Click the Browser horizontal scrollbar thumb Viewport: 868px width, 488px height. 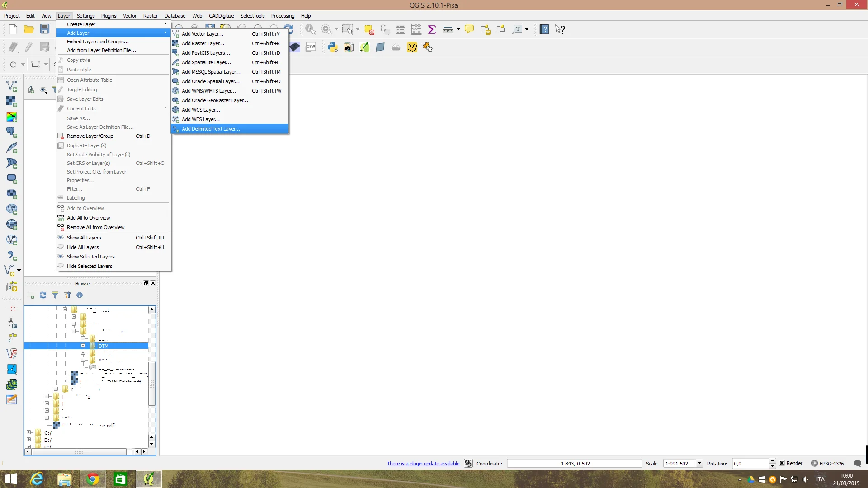79,452
